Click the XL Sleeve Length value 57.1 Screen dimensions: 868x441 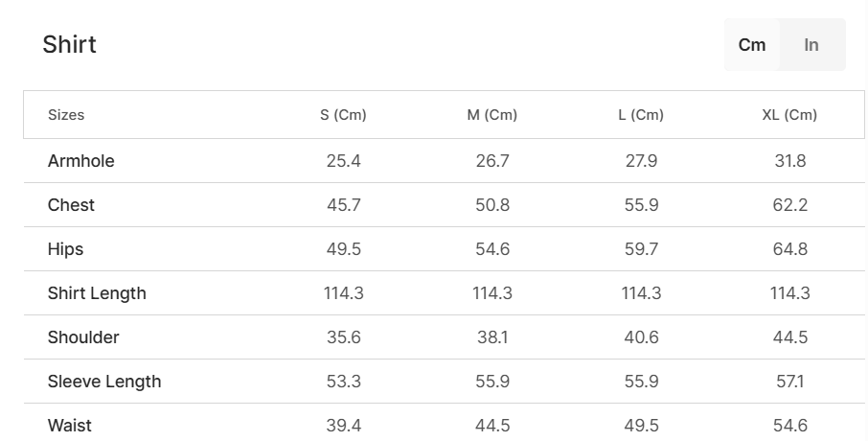click(790, 382)
